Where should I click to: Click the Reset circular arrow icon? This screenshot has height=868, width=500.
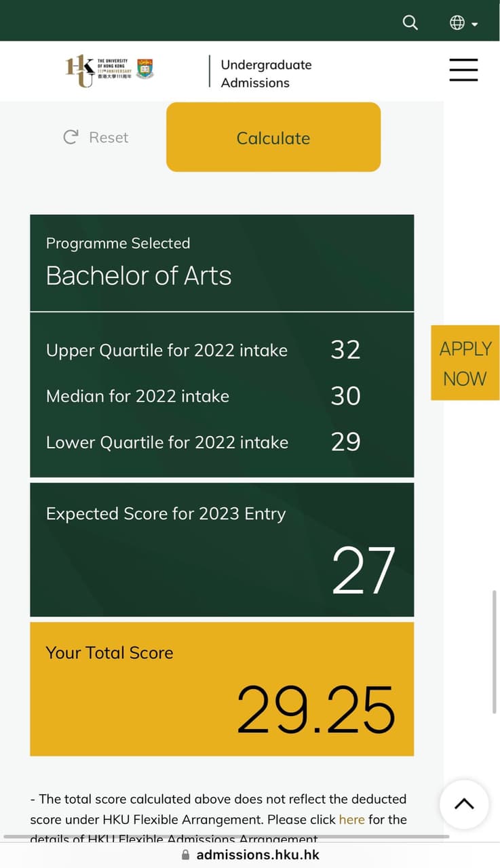[x=71, y=137]
